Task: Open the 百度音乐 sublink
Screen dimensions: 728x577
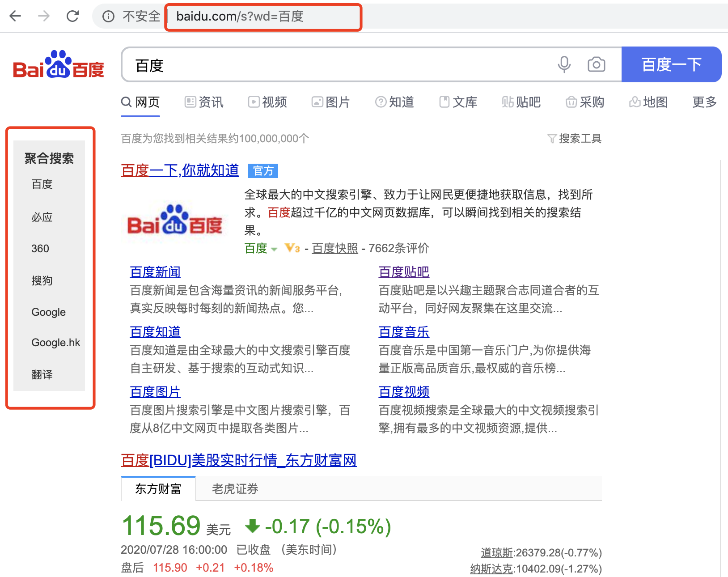Action: 404,332
